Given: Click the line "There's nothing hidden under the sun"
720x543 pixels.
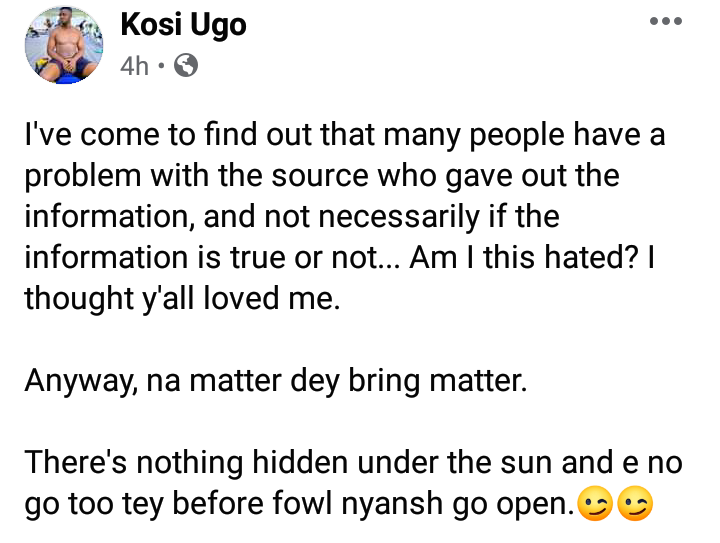Looking at the screenshot, I should click(x=354, y=463).
